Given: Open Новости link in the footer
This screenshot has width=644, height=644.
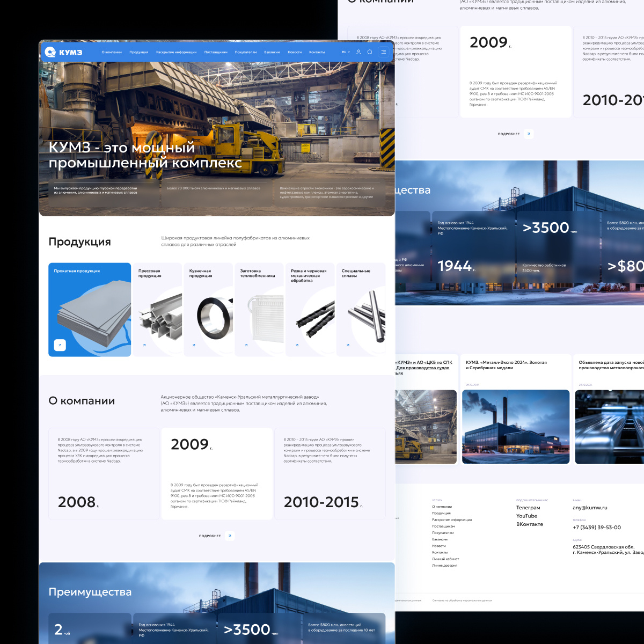Looking at the screenshot, I should tap(439, 546).
